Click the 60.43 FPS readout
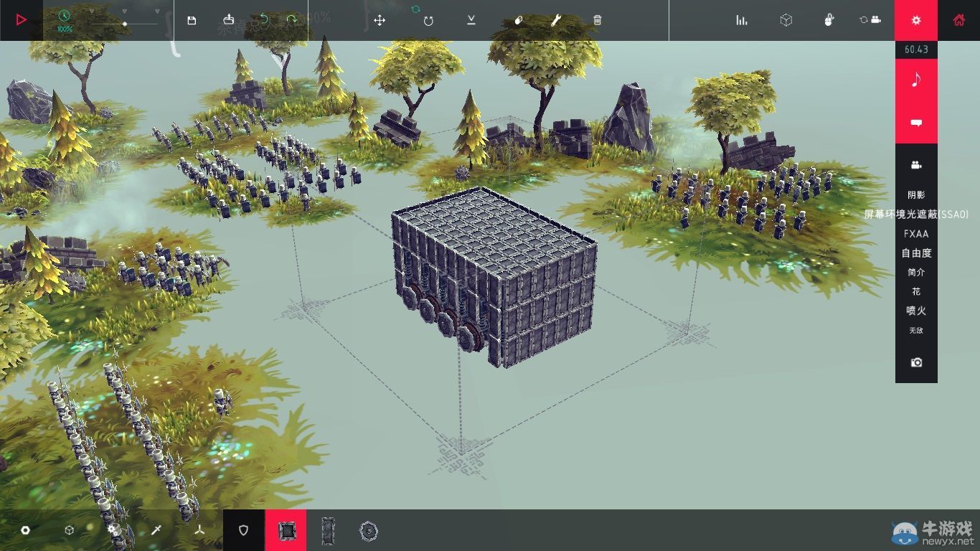This screenshot has width=980, height=551. [916, 50]
